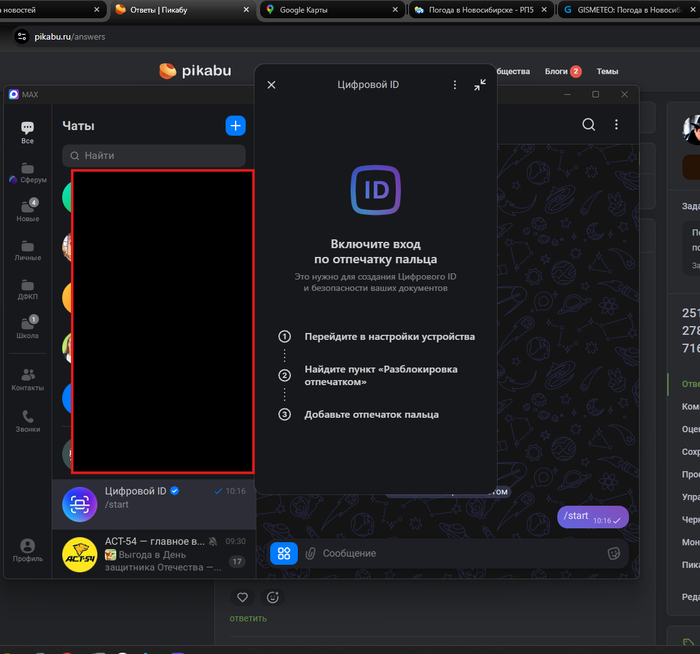Collapse the Цифровой ID popup window
Image resolution: width=700 pixels, height=654 pixels.
(x=480, y=85)
